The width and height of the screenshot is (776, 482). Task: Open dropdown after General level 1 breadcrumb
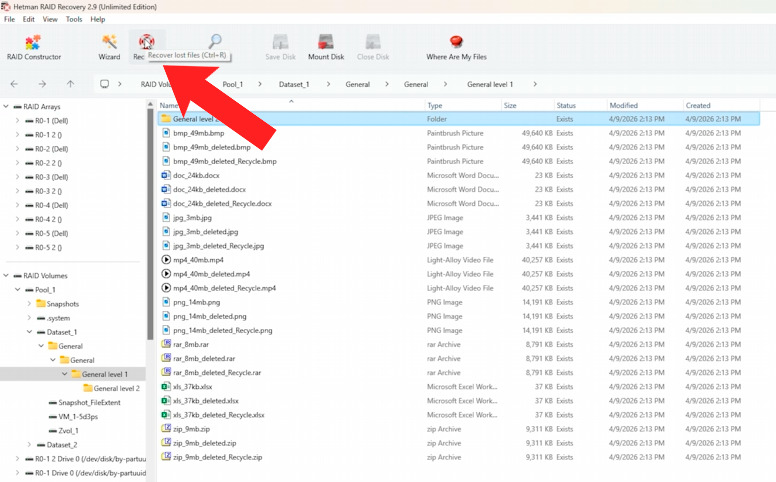(x=535, y=84)
